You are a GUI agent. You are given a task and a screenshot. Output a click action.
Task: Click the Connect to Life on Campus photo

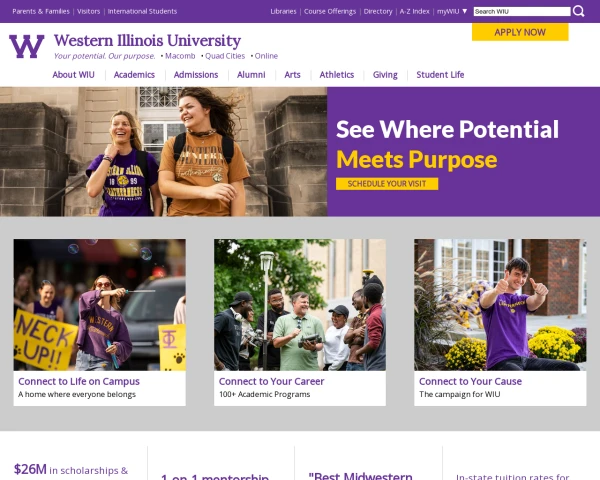coord(99,304)
